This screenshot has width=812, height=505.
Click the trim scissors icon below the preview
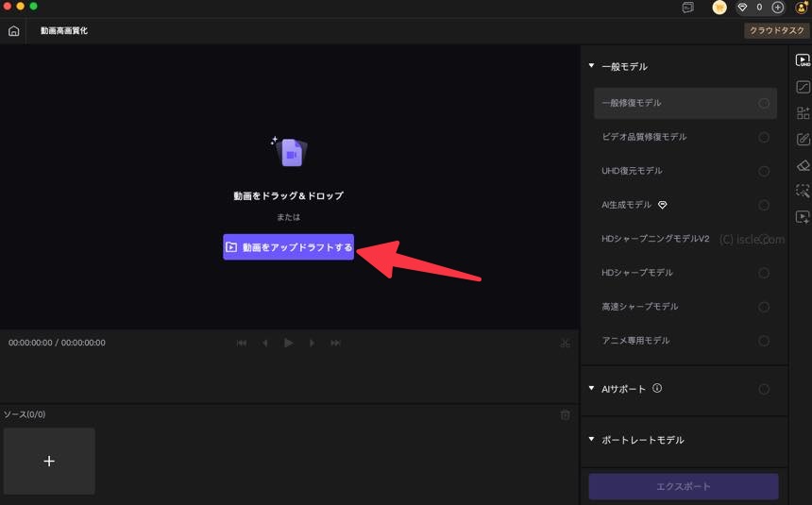click(565, 343)
